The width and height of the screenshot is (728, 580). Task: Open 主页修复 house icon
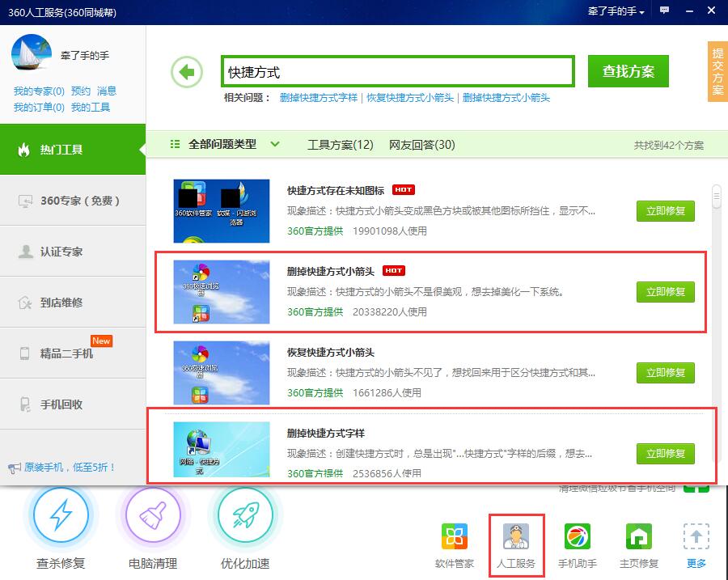pos(639,536)
